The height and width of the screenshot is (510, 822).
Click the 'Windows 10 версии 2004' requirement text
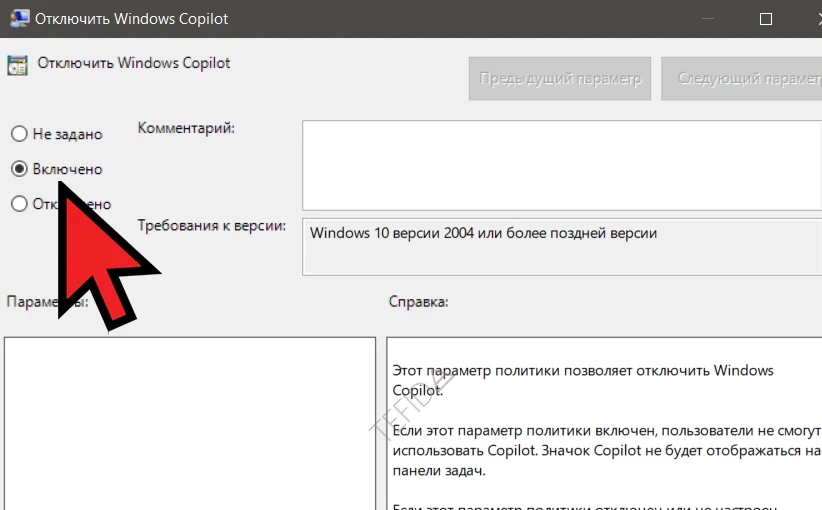[x=483, y=233]
